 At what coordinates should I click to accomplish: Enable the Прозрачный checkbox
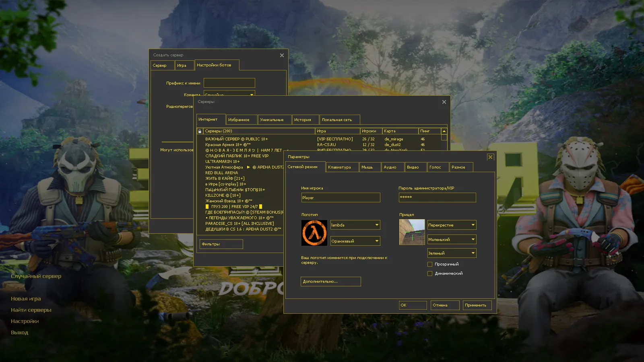pyautogui.click(x=430, y=264)
